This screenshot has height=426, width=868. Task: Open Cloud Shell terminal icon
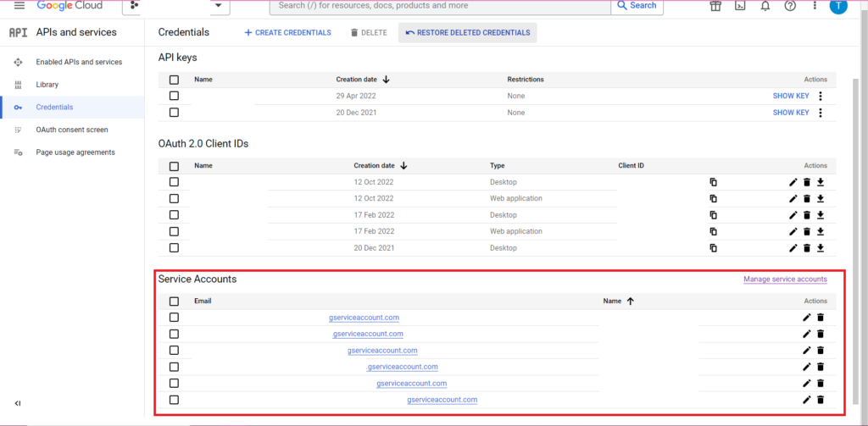(740, 6)
